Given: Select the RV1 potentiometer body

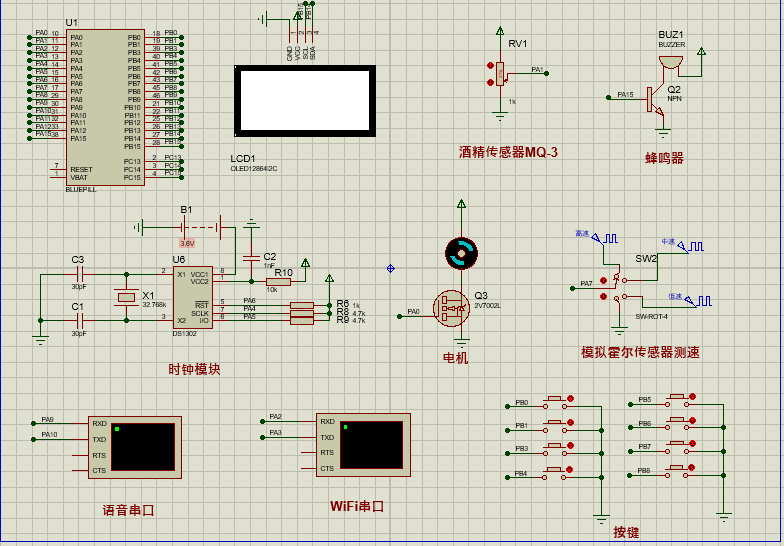Looking at the screenshot, I should pyautogui.click(x=500, y=74).
